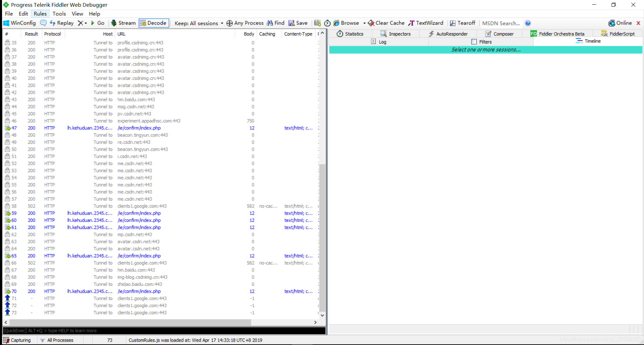This screenshot has width=644, height=345.
Task: Sort sessions by Body column
Action: click(x=246, y=34)
